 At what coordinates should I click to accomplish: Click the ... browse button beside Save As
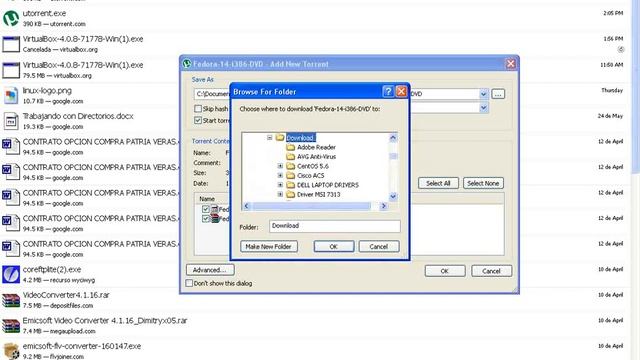(x=498, y=94)
